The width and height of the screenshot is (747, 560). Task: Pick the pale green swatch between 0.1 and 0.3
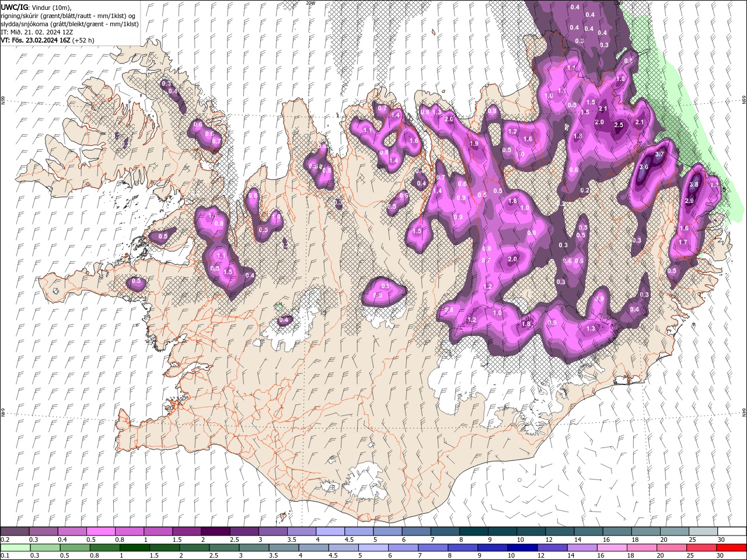[x=15, y=547]
